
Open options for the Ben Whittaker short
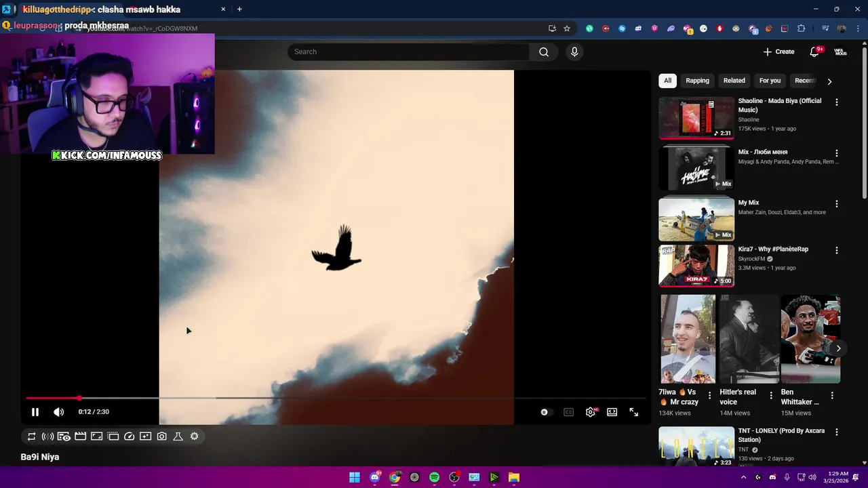[x=832, y=395]
